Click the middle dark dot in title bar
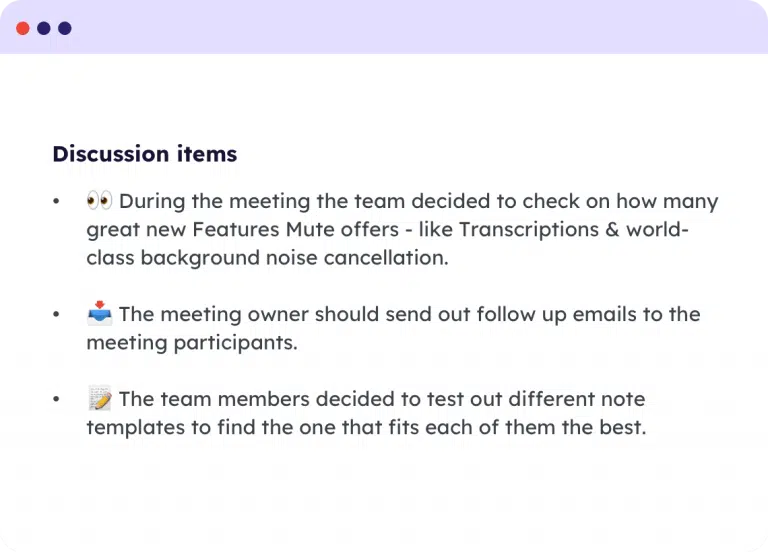Image resolution: width=768 pixels, height=552 pixels. click(x=44, y=28)
